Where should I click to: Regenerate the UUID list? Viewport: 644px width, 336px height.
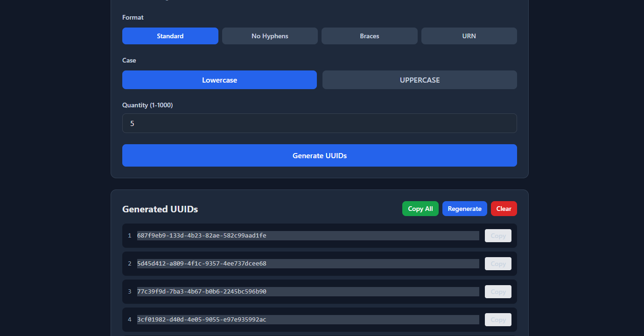click(465, 209)
